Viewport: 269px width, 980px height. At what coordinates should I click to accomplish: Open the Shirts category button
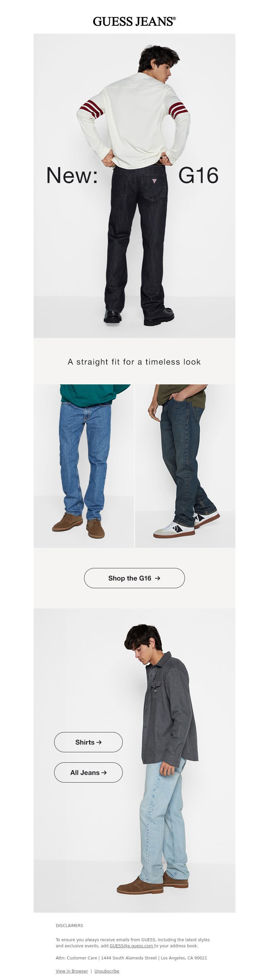[x=88, y=742]
